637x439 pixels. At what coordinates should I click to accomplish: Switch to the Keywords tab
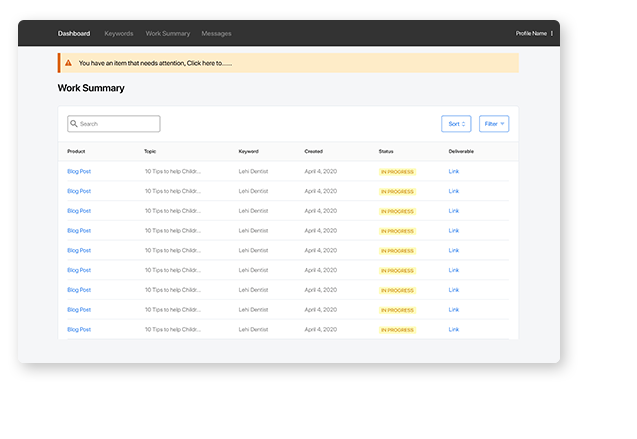pyautogui.click(x=119, y=33)
